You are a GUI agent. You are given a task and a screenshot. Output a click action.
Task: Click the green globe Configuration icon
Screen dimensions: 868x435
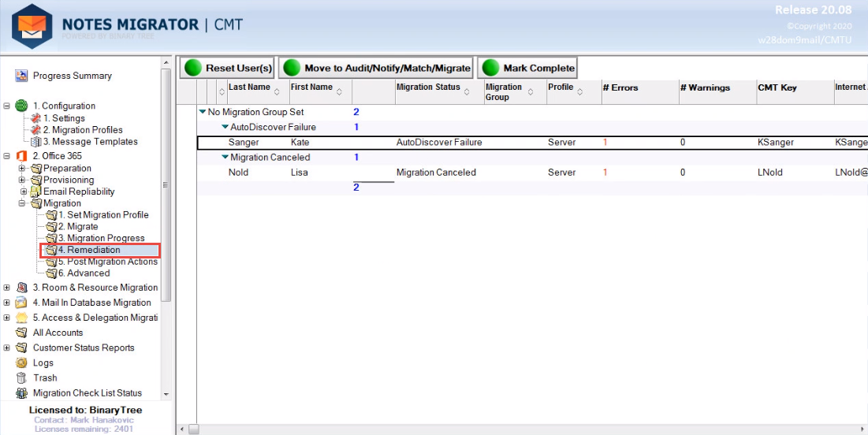(x=21, y=106)
